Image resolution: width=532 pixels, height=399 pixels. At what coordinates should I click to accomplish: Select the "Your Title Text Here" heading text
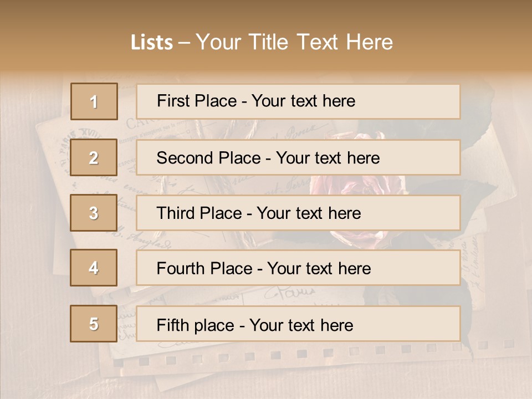[294, 42]
